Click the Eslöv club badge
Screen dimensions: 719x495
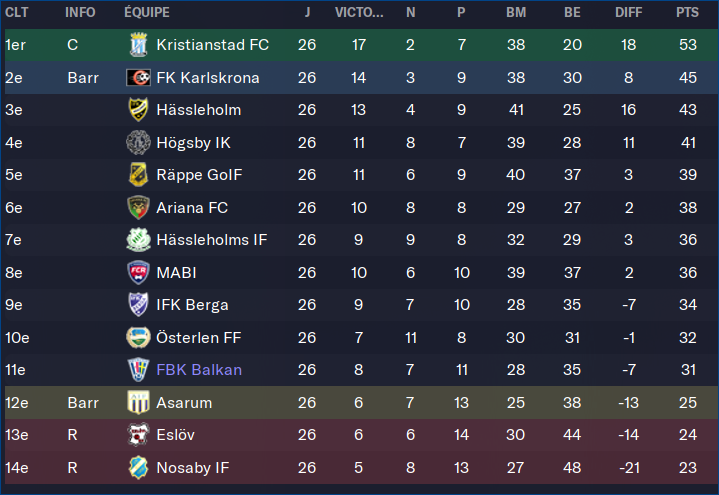click(138, 434)
